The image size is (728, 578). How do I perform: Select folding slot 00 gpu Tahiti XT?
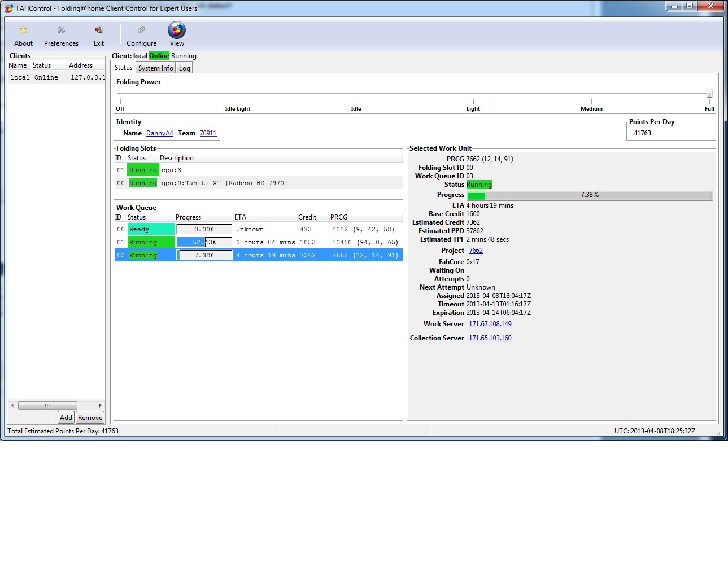point(259,183)
